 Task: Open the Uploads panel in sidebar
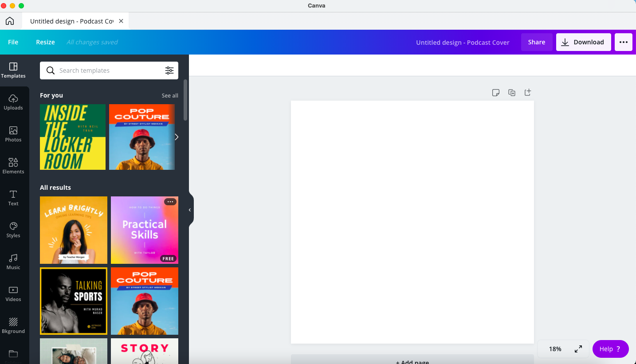tap(13, 102)
